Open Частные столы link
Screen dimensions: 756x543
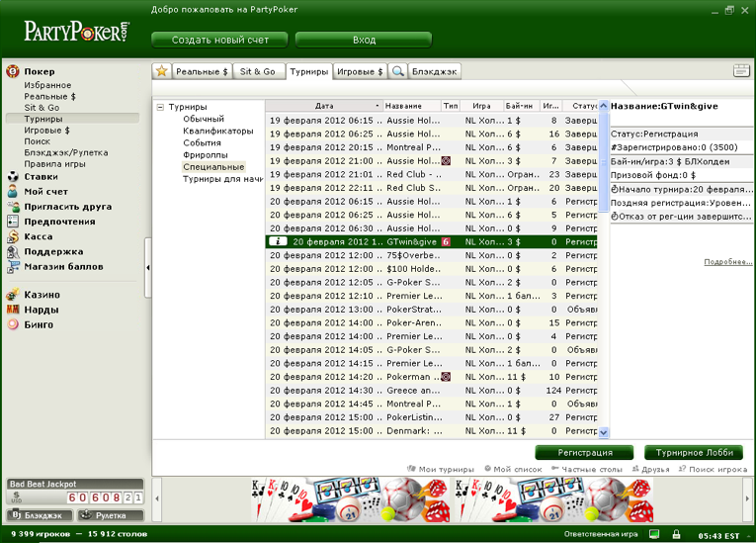[x=587, y=469]
